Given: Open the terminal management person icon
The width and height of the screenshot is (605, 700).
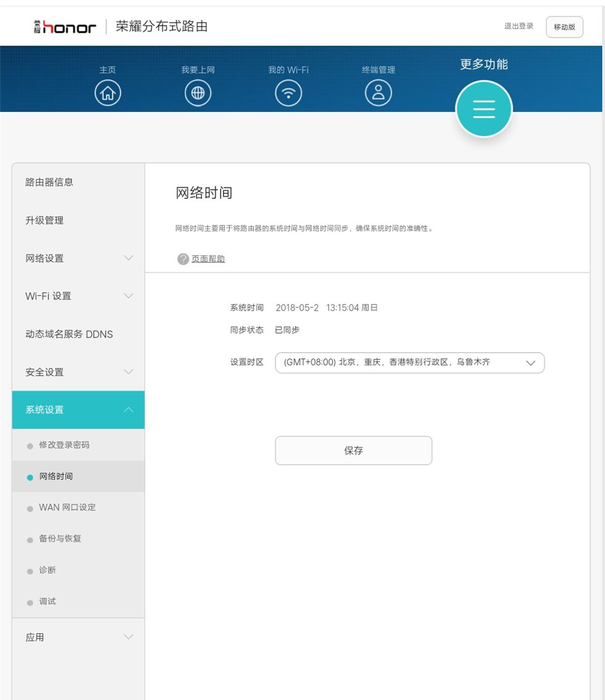Looking at the screenshot, I should coord(378,93).
